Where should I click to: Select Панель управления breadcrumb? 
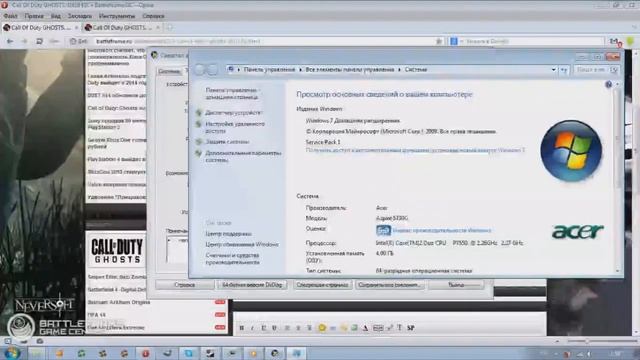(269, 70)
